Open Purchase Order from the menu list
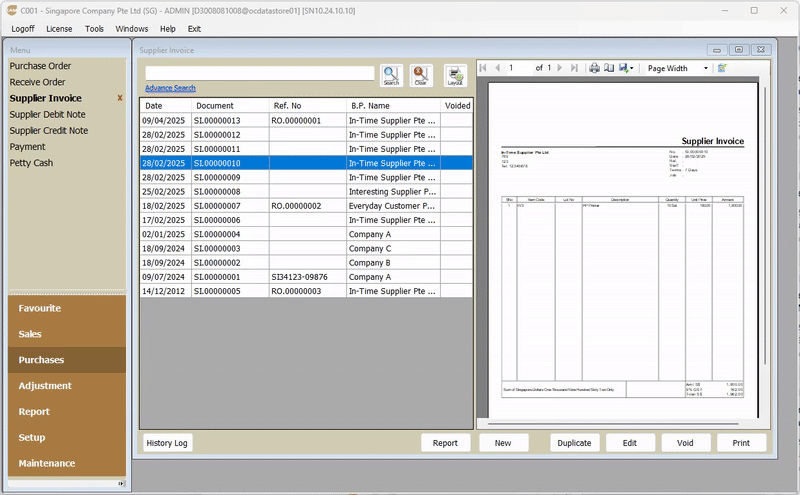800x495 pixels. click(39, 66)
